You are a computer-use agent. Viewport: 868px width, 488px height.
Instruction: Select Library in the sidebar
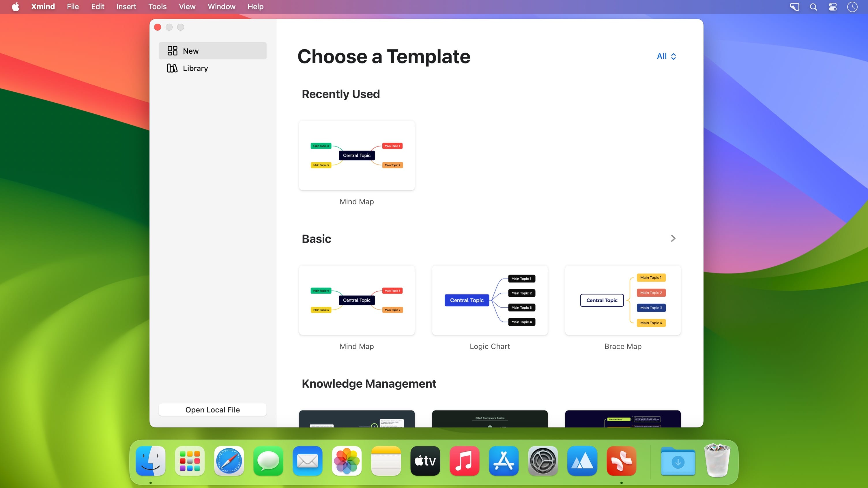213,68
